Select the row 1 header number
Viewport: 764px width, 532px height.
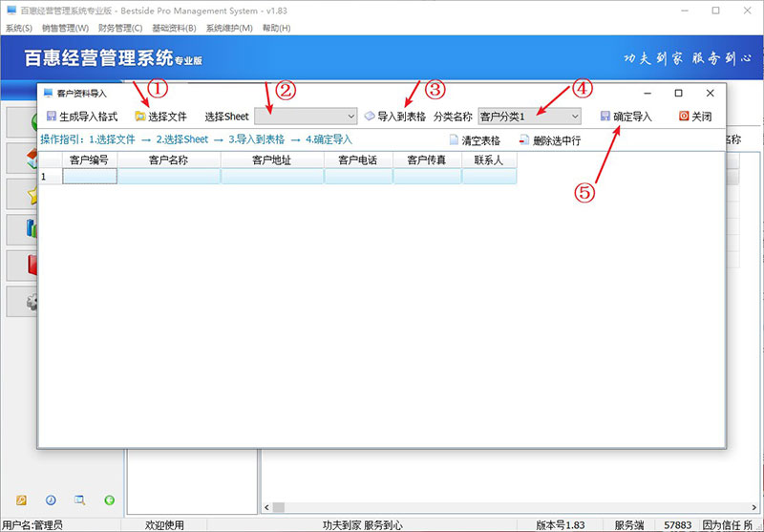click(x=51, y=176)
